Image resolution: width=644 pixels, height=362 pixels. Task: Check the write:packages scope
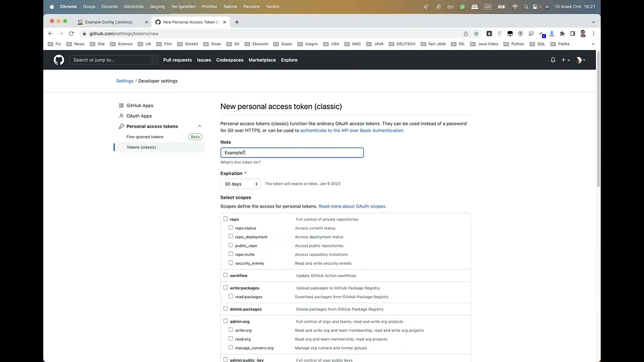pos(225,288)
